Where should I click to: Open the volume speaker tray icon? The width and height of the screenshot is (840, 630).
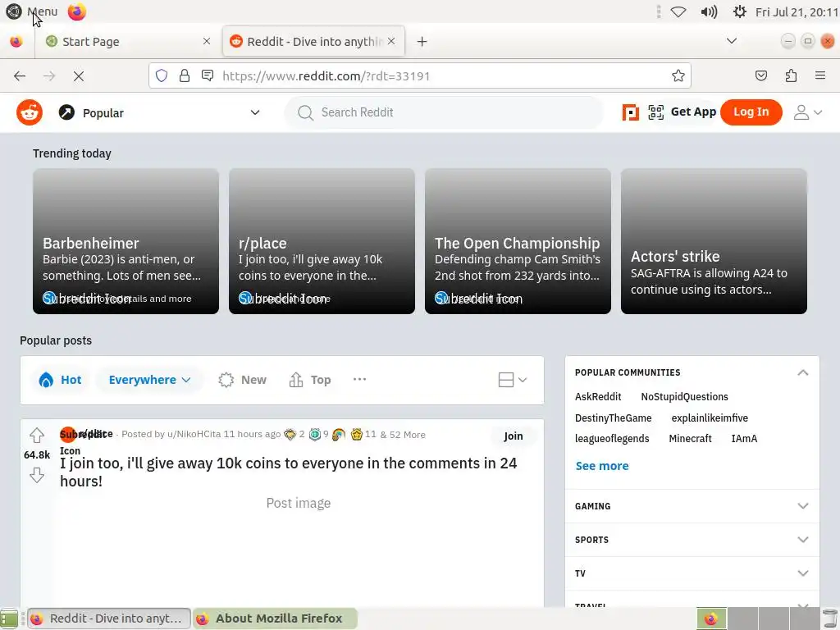(709, 11)
